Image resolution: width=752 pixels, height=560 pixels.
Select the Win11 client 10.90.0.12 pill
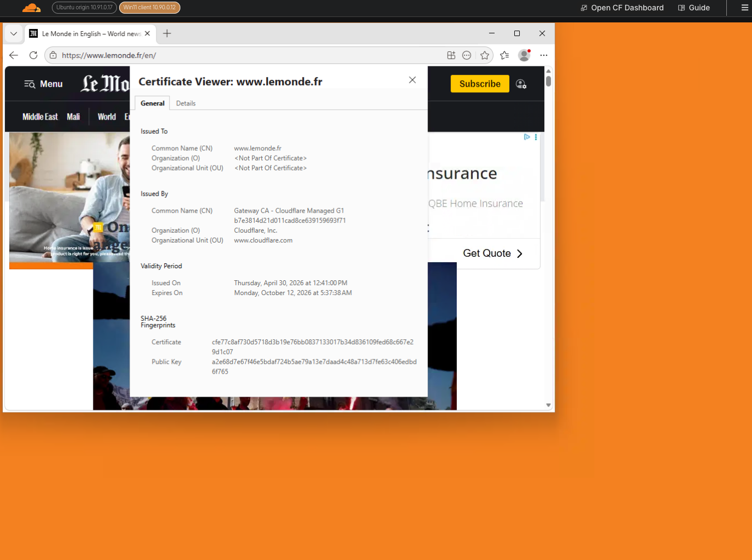pos(149,8)
